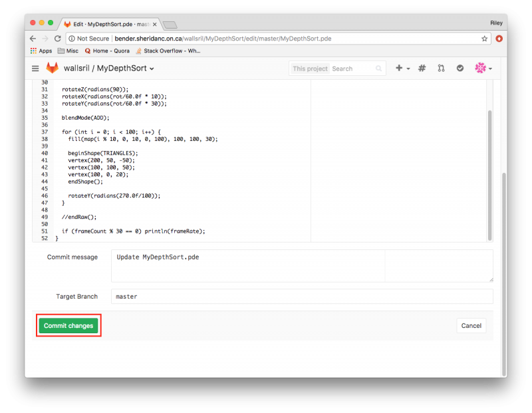This screenshot has height=413, width=532.
Task: Click the Cancel button
Action: click(471, 325)
